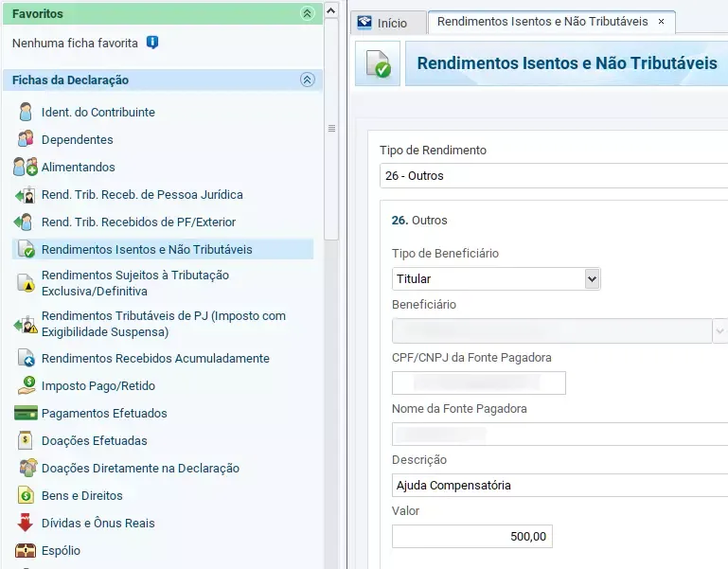Click the Doações Diretamente na Declaração icon
Screen dimensions: 728x569
(27, 468)
